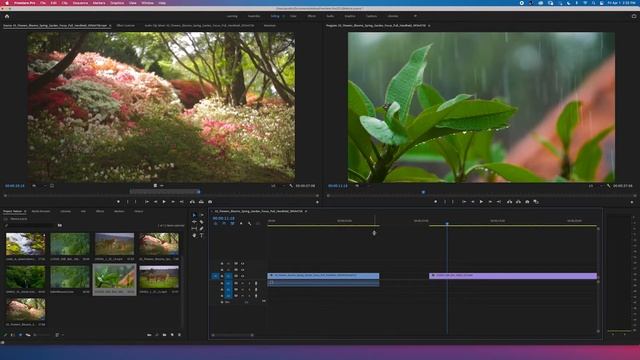
Task: Open Comparison View in Program monitor
Action: point(536,202)
